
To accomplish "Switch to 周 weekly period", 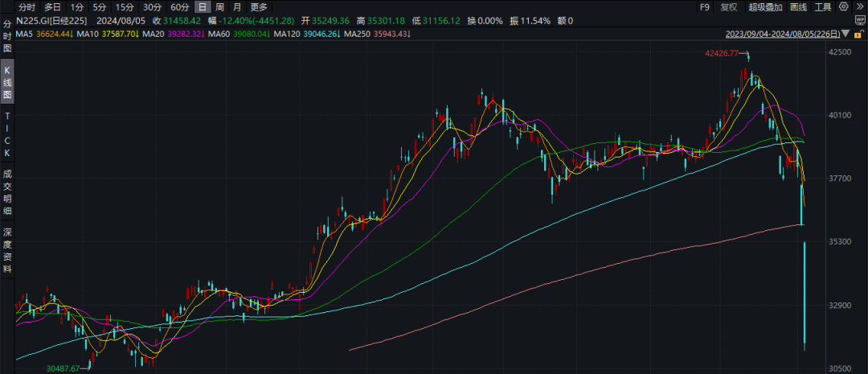I will click(219, 7).
